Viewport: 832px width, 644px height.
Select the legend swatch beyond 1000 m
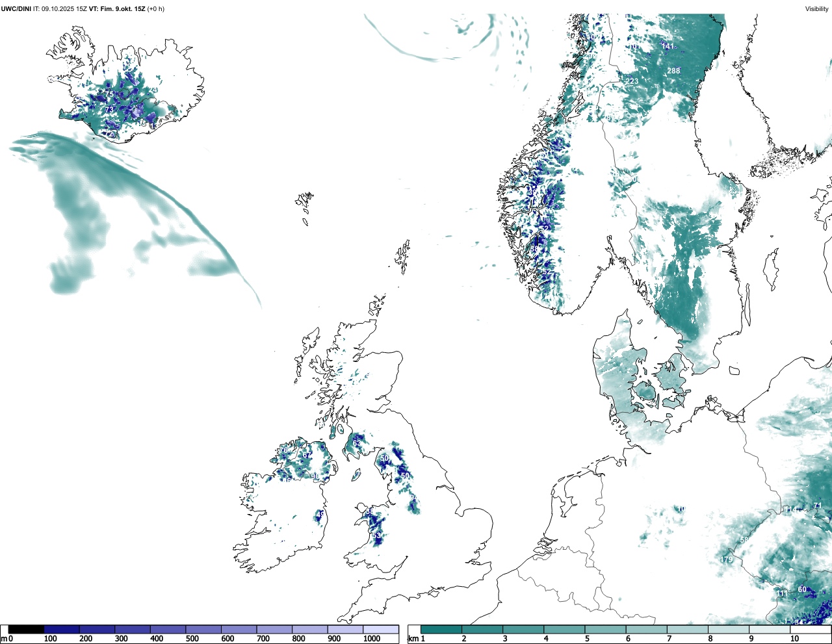(380, 629)
